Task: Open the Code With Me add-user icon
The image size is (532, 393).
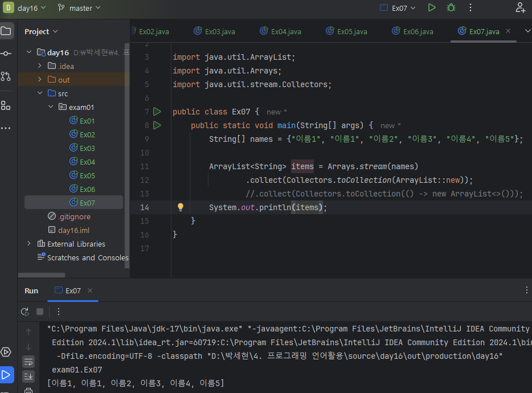Action: pyautogui.click(x=520, y=8)
